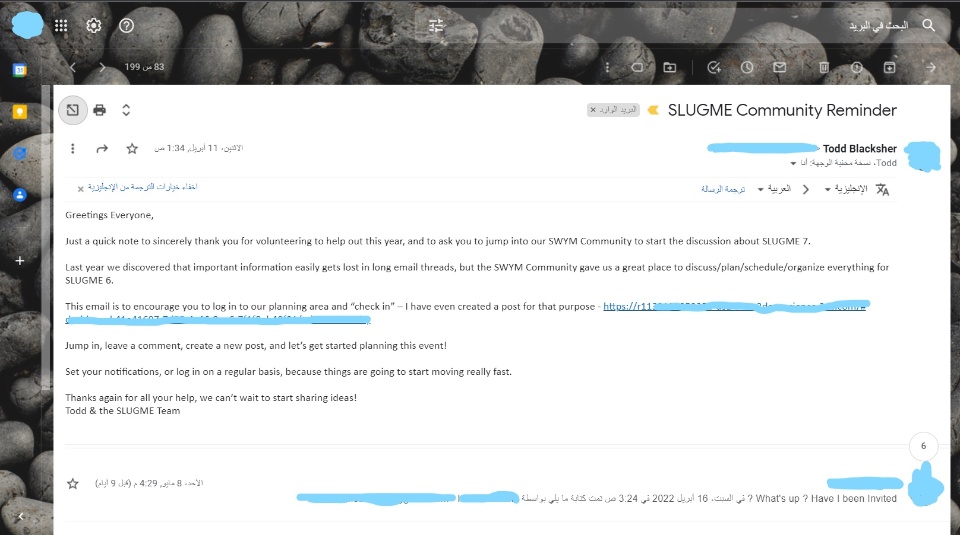Star the second message dated May 8
This screenshot has height=535, width=960.
click(x=72, y=483)
